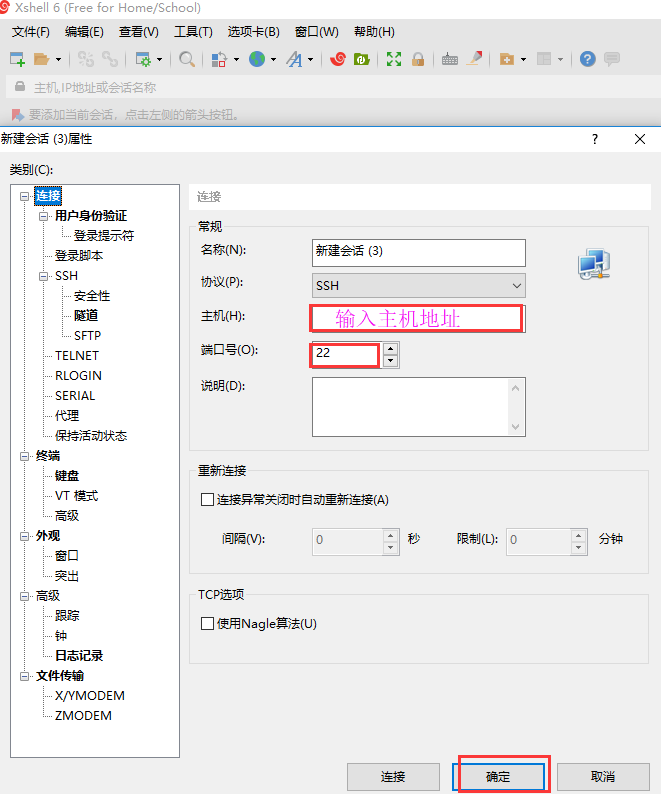Open the 工具(T) menu

[193, 32]
